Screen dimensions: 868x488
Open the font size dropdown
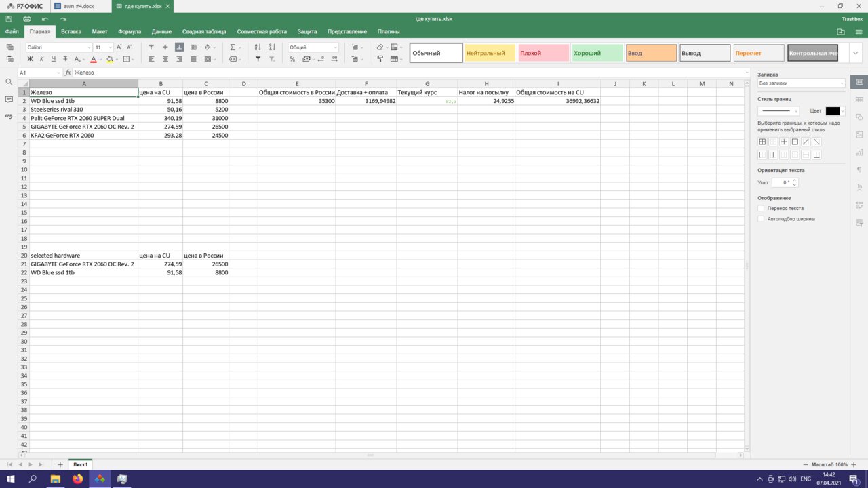[x=110, y=47]
